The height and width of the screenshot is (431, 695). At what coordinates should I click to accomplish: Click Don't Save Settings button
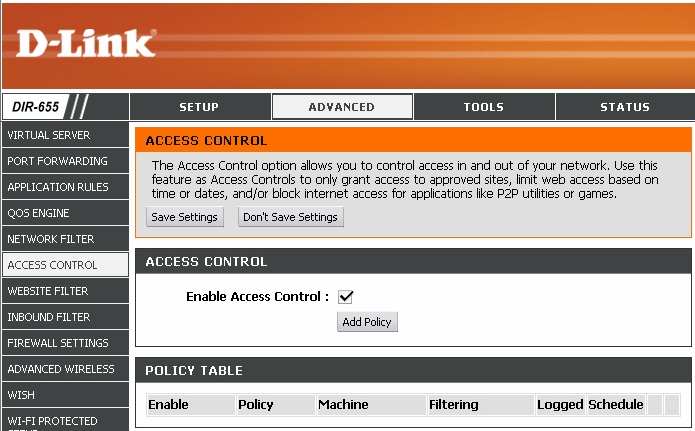pyautogui.click(x=291, y=217)
